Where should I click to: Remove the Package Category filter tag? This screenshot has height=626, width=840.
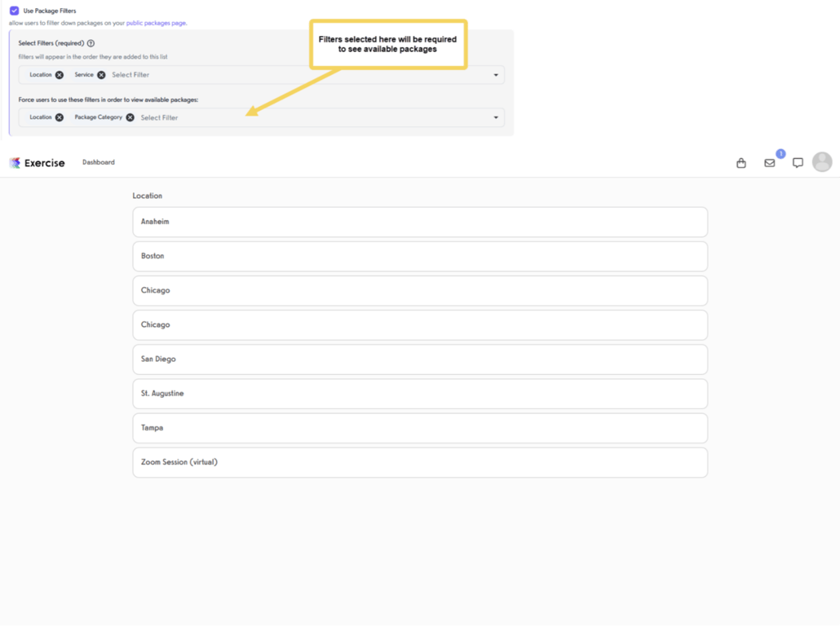click(x=130, y=117)
